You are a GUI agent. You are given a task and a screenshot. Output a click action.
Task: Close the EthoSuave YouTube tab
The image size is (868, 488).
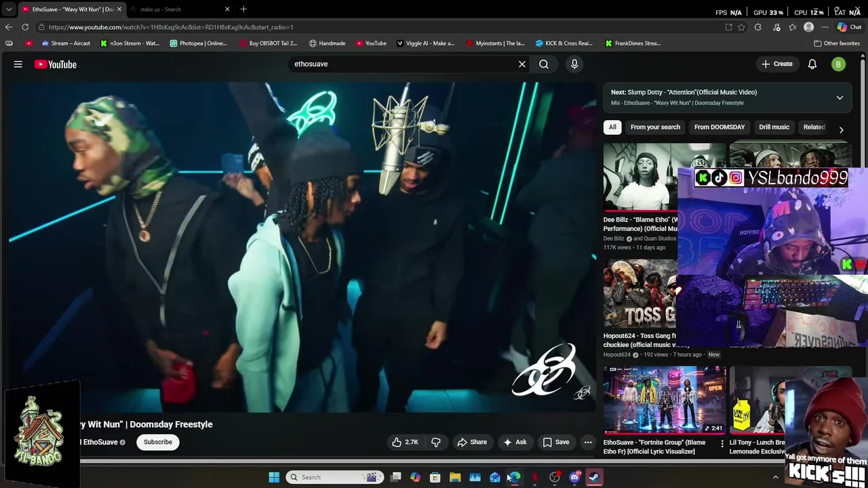click(x=119, y=9)
